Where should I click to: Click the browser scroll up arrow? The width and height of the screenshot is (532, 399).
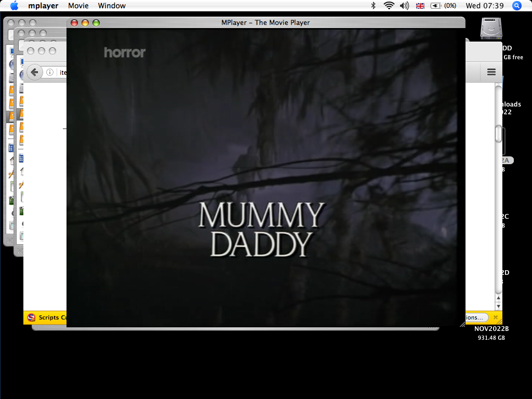click(x=498, y=298)
